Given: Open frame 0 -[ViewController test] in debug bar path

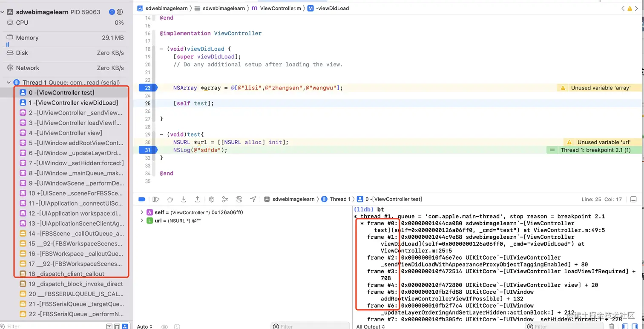Looking at the screenshot, I should 390,199.
